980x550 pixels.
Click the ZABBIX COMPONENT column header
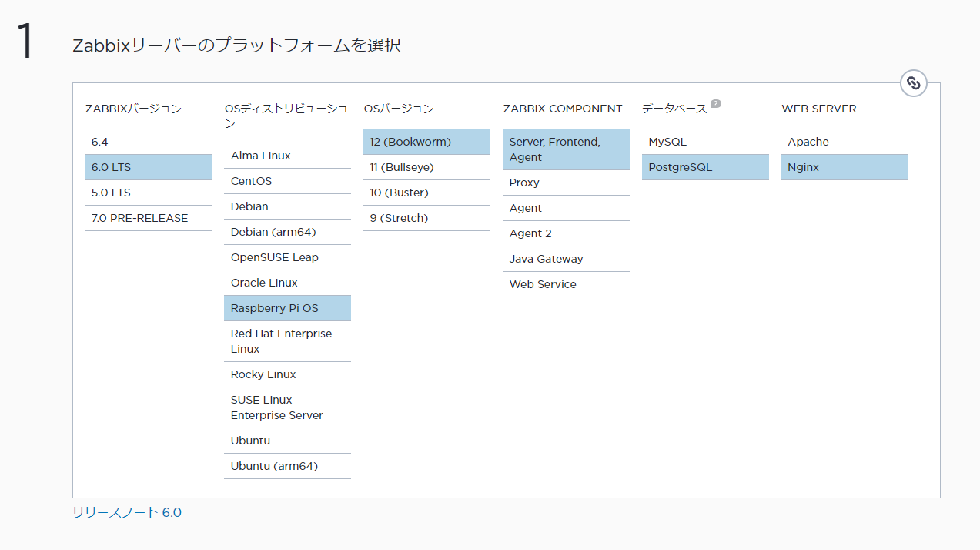tap(563, 109)
